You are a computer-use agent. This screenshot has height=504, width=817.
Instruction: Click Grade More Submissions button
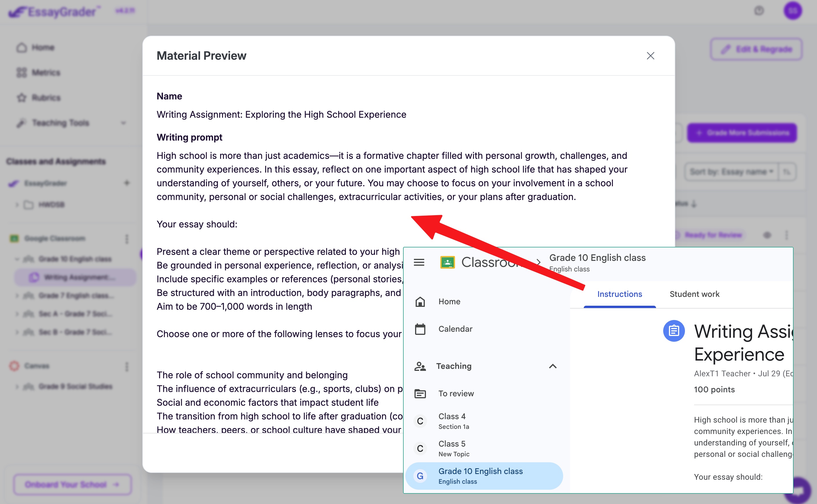pos(742,133)
